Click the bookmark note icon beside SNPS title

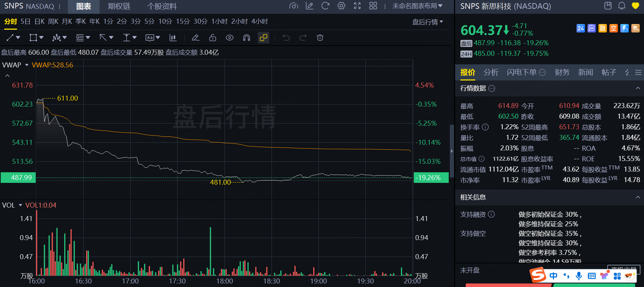(608, 6)
